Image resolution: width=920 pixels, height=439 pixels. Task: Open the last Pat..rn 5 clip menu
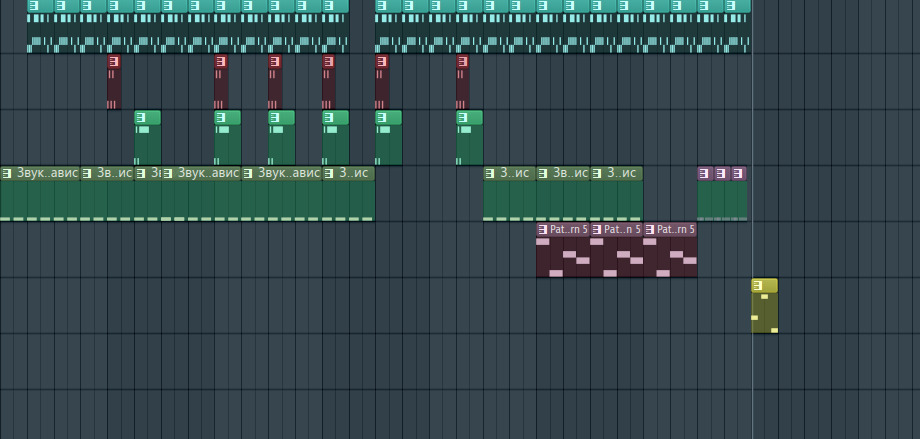651,230
